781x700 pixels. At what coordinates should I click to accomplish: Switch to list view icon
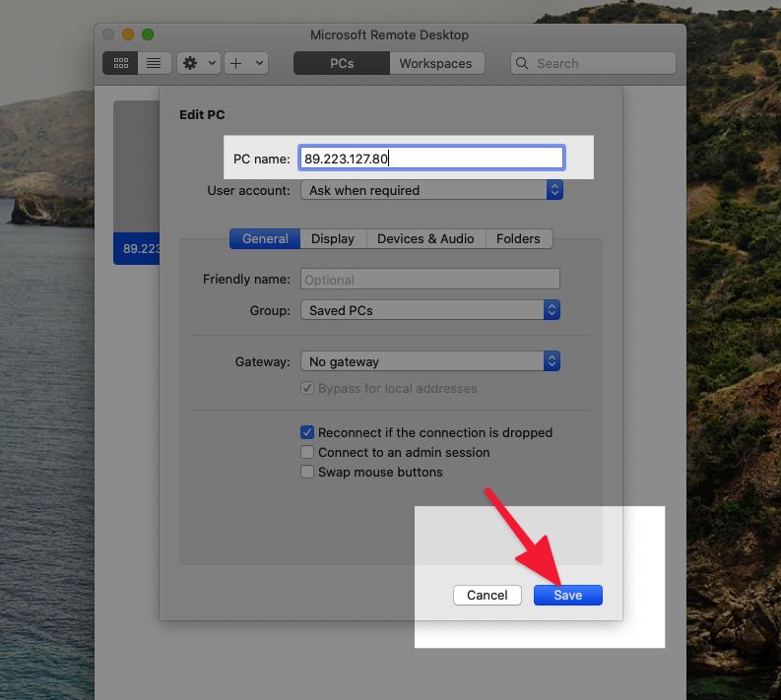[x=154, y=63]
